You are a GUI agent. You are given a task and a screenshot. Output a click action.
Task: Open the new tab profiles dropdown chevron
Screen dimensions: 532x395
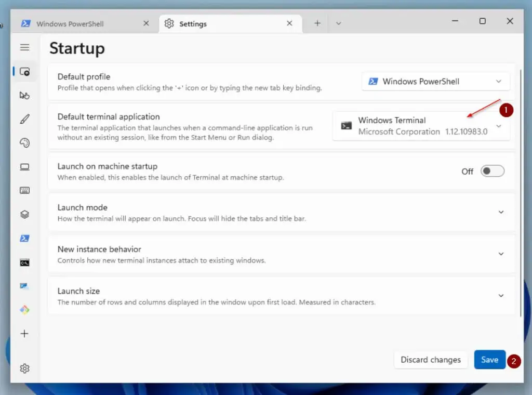click(x=338, y=23)
